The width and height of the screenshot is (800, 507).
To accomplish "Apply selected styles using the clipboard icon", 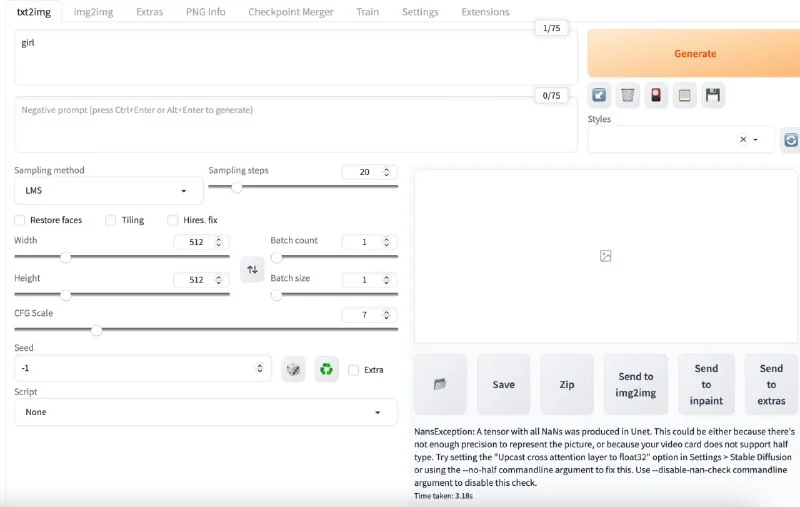I will pyautogui.click(x=684, y=96).
